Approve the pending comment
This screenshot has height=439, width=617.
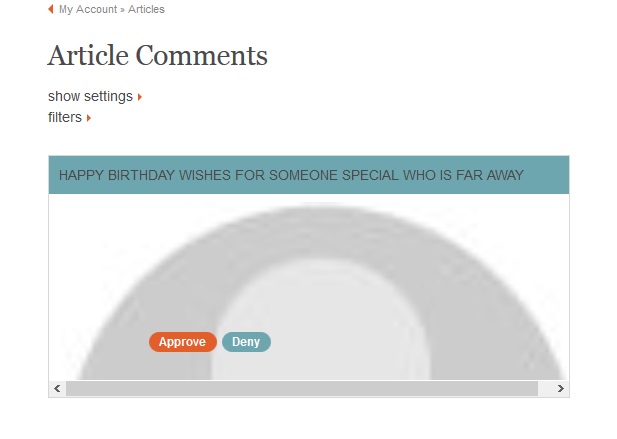183,342
